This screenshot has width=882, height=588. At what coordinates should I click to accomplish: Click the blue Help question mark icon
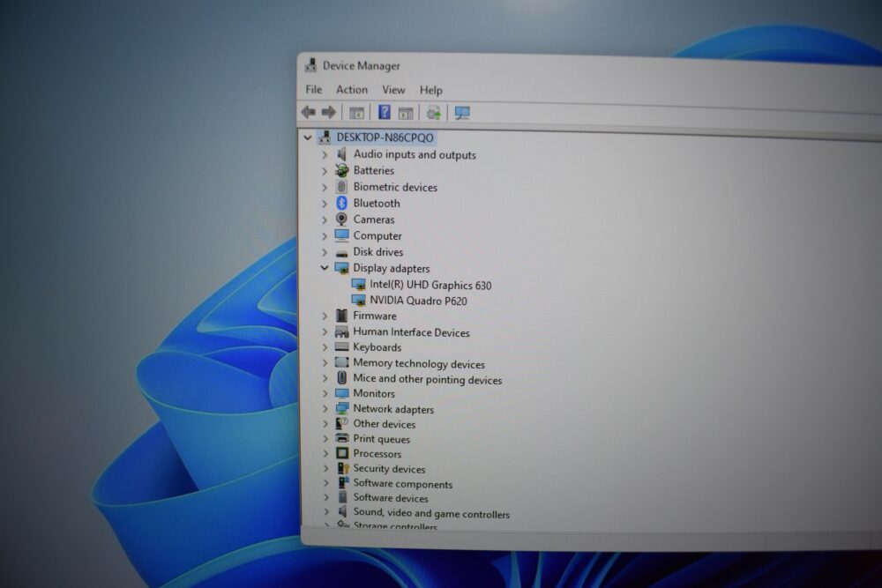coord(385,112)
